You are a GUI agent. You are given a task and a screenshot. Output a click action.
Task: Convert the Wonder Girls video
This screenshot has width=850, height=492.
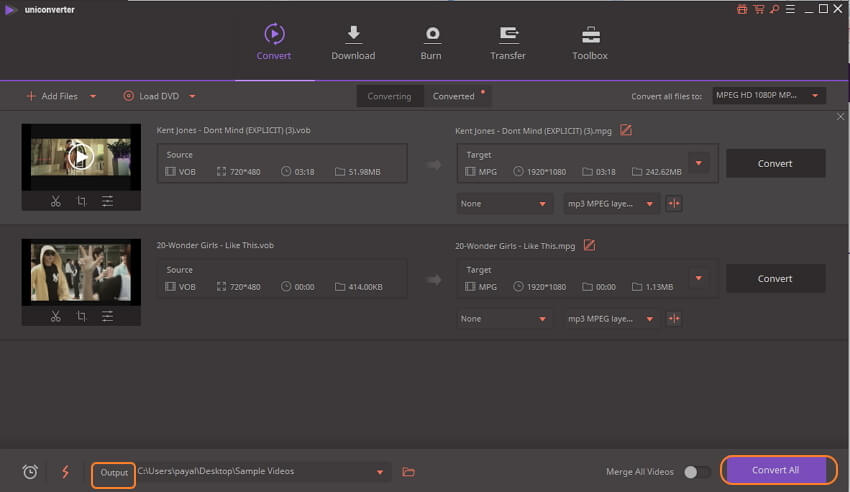click(775, 279)
